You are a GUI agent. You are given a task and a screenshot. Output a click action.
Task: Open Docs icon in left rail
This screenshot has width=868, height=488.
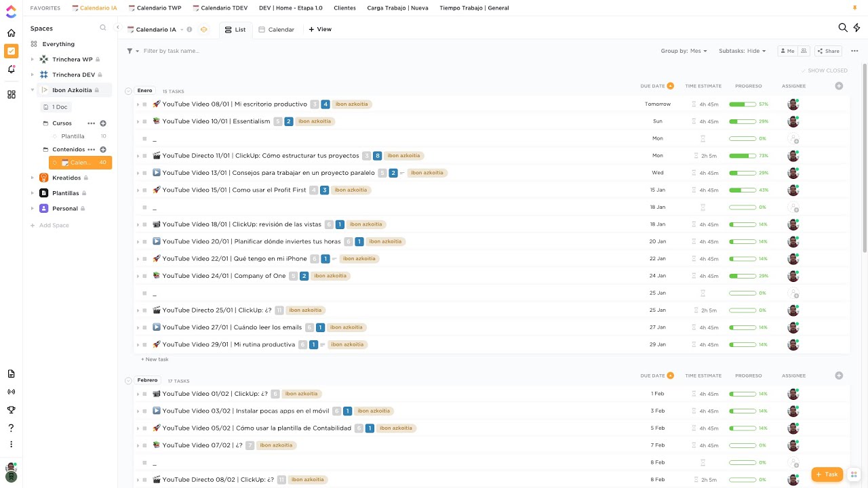tap(11, 374)
